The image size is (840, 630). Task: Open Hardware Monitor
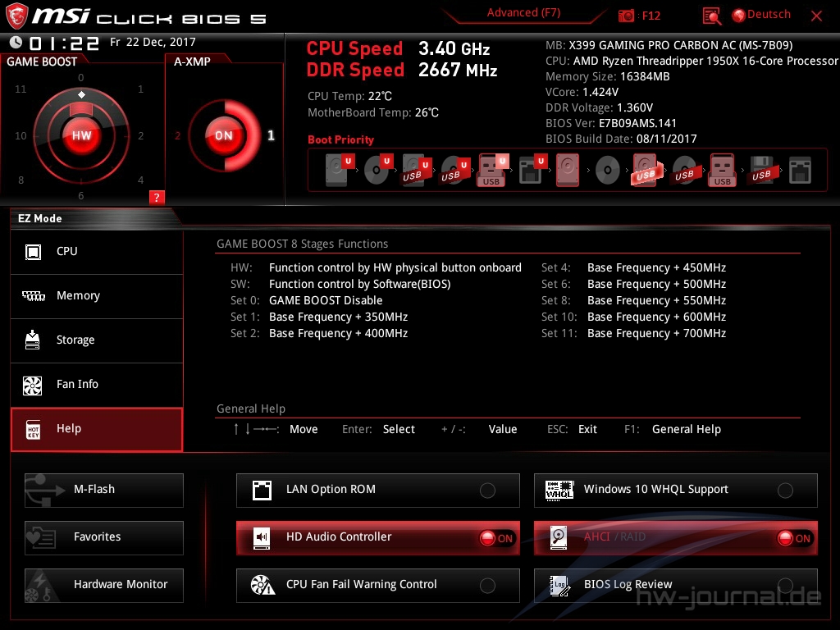pos(104,585)
